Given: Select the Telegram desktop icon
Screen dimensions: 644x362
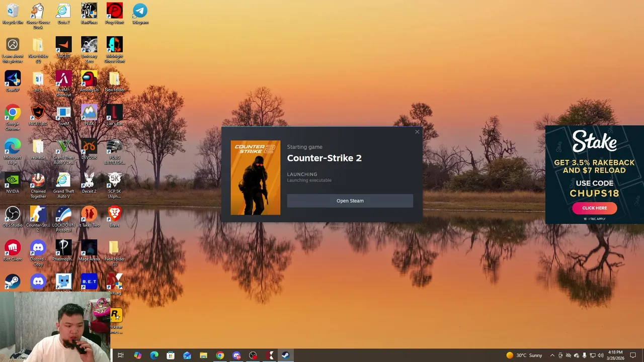Looking at the screenshot, I should [x=140, y=14].
